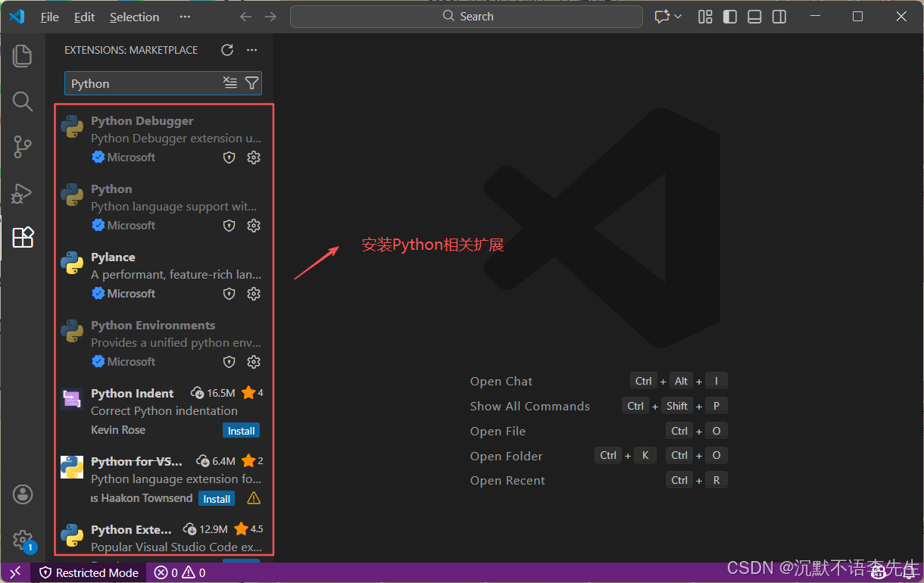This screenshot has height=583, width=924.
Task: Open the Run and Debug view
Action: 22,193
